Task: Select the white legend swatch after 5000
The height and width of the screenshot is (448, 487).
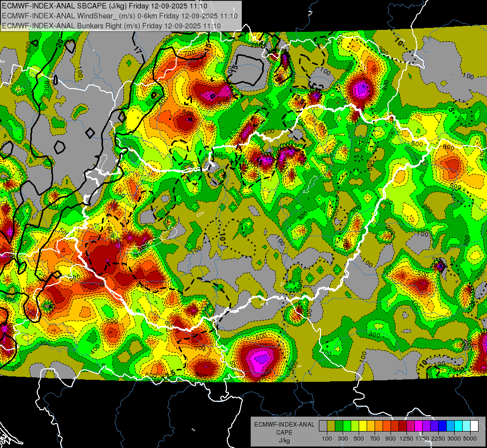Action: [474, 426]
